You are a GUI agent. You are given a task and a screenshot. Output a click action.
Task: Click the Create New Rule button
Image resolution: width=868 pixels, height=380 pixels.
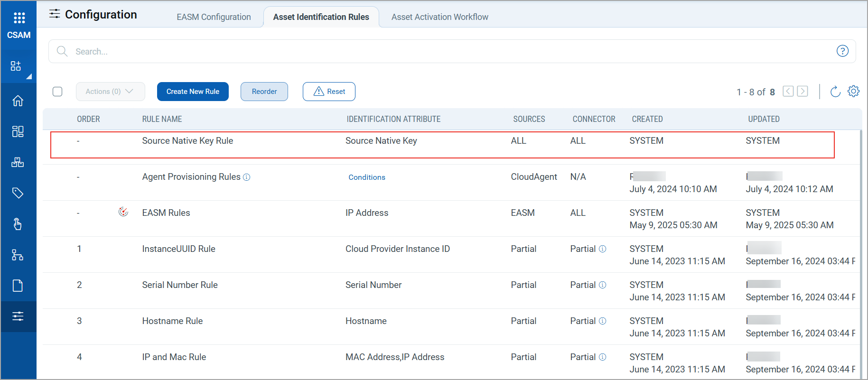(193, 92)
